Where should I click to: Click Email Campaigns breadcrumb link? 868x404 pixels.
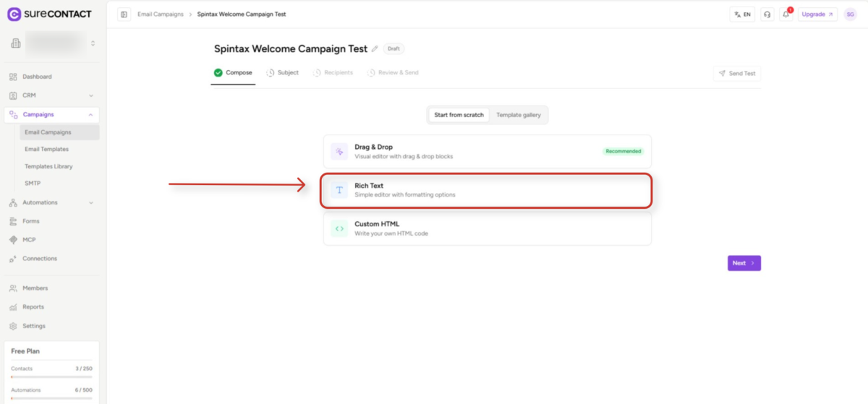click(161, 14)
